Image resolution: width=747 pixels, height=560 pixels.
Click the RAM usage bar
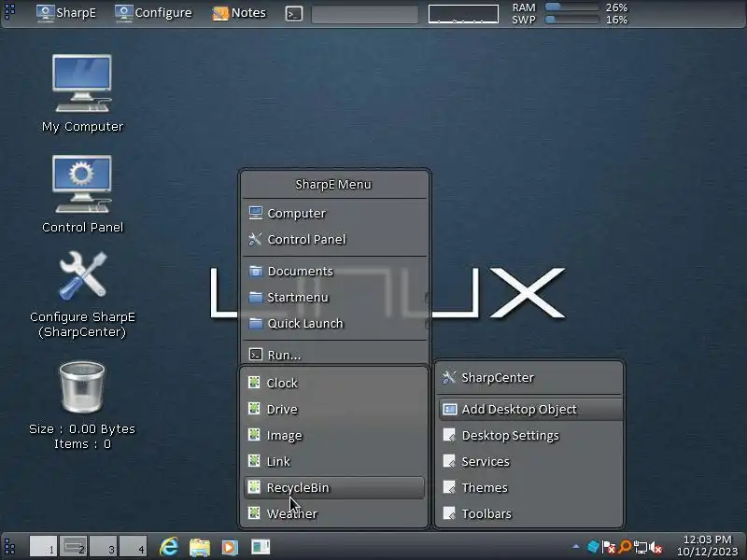click(x=571, y=7)
